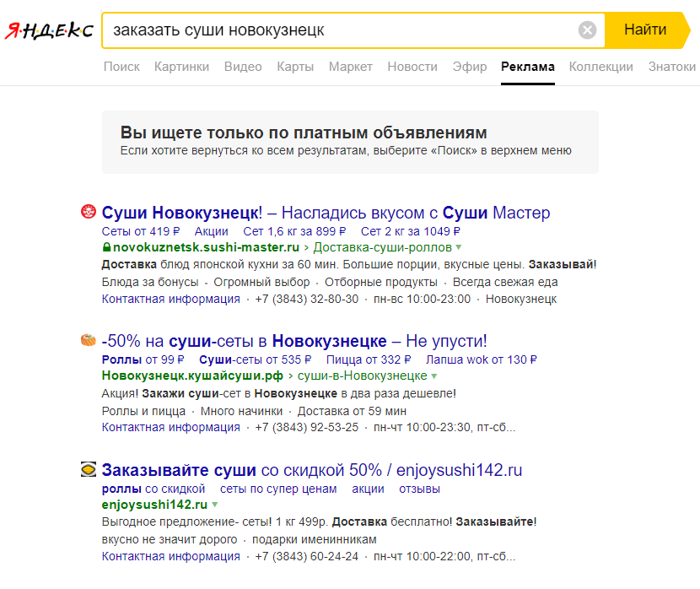Click the phone number +7 (3843) 60-24-24
The width and height of the screenshot is (700, 589).
click(x=307, y=556)
